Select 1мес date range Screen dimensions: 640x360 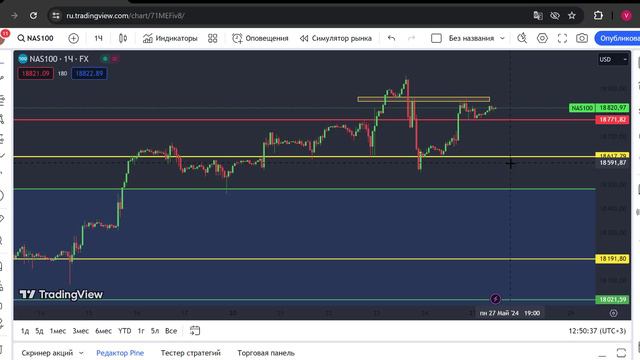(58, 331)
